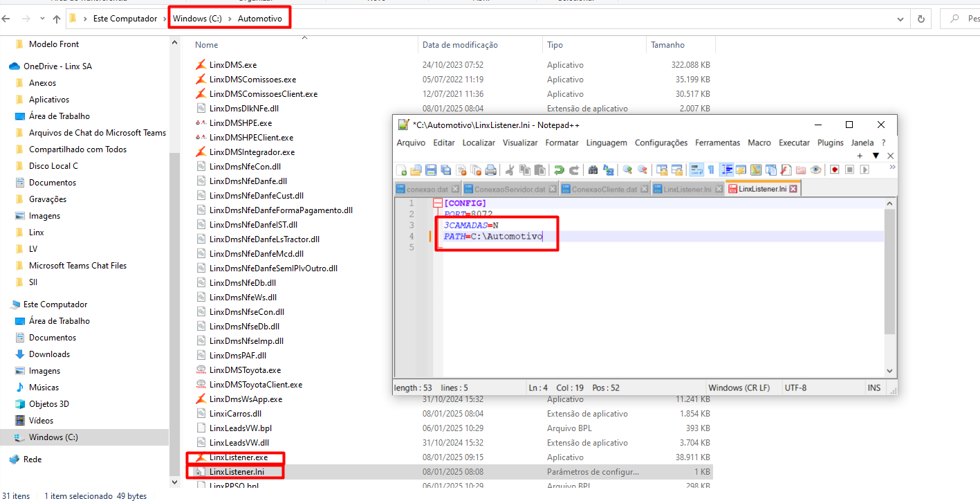Open the address bar history dropdown
The height and width of the screenshot is (501, 980).
point(900,19)
